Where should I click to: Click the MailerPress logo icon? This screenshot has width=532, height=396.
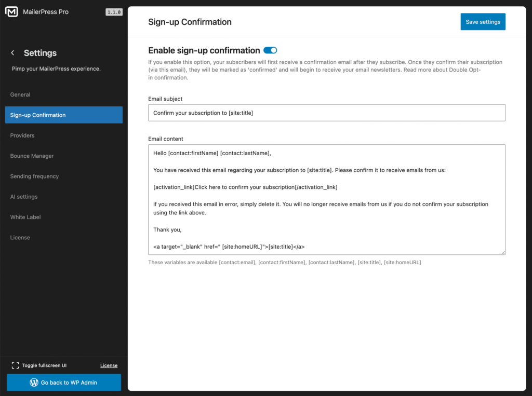click(x=12, y=12)
